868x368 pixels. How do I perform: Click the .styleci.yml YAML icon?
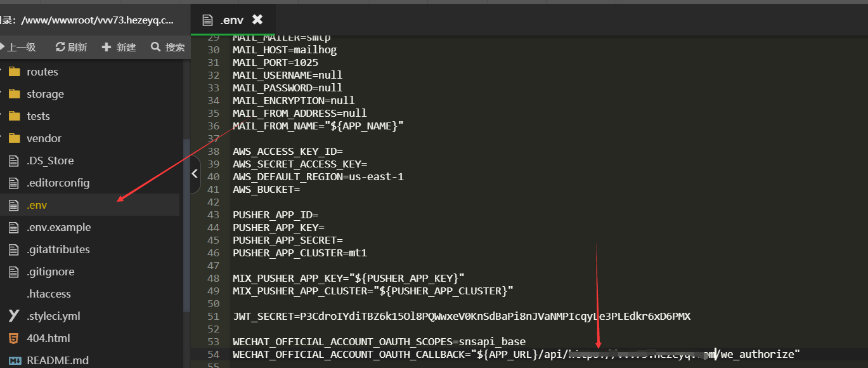coord(14,316)
